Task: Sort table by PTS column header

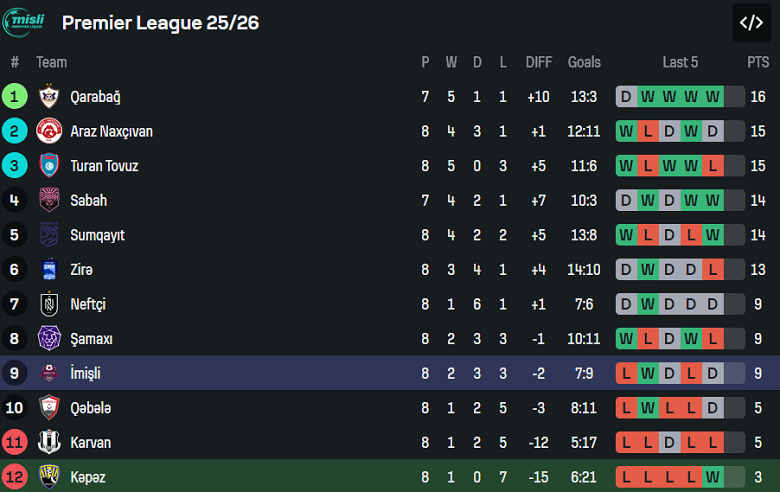Action: pos(758,62)
